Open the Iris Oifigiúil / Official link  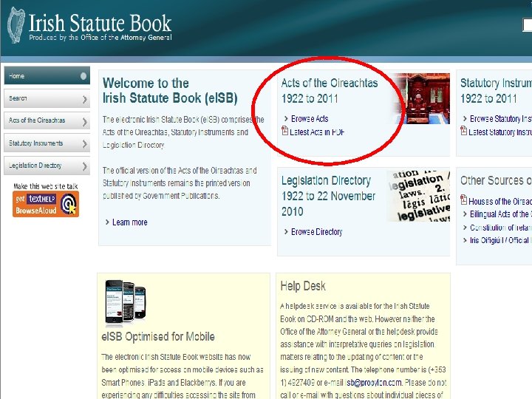[501, 240]
